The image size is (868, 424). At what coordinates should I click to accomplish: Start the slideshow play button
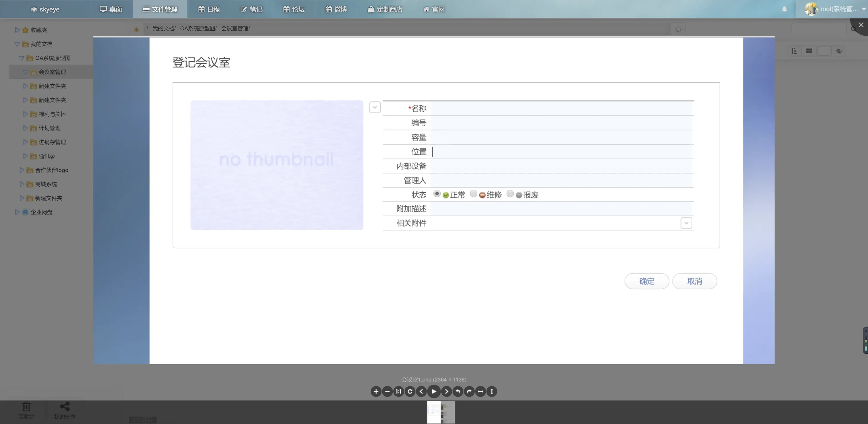pyautogui.click(x=434, y=391)
